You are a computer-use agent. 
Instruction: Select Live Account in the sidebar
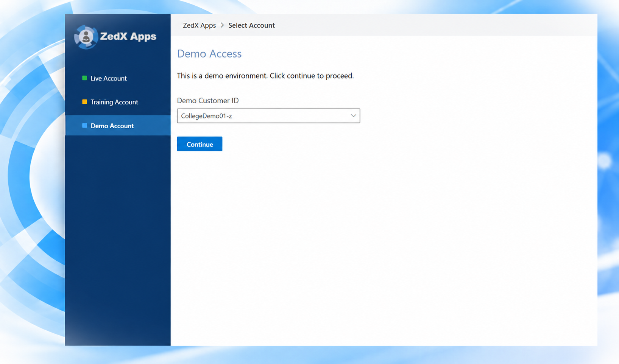point(118,78)
